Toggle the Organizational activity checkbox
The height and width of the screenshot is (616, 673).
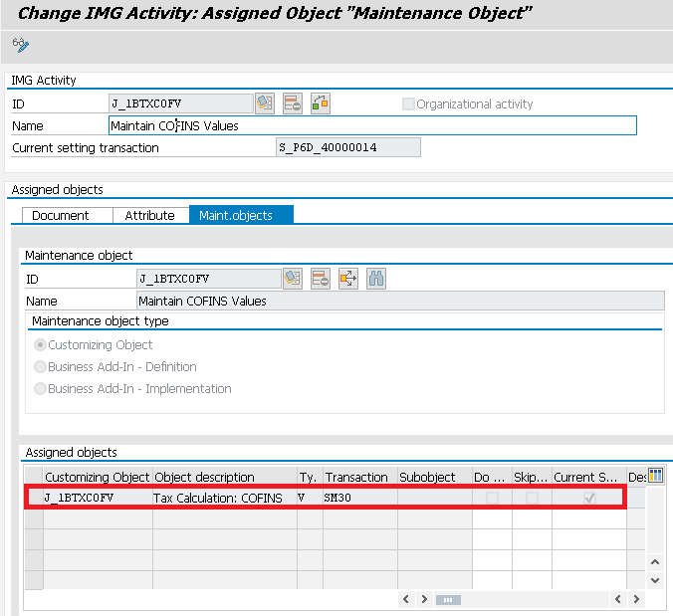[x=408, y=104]
